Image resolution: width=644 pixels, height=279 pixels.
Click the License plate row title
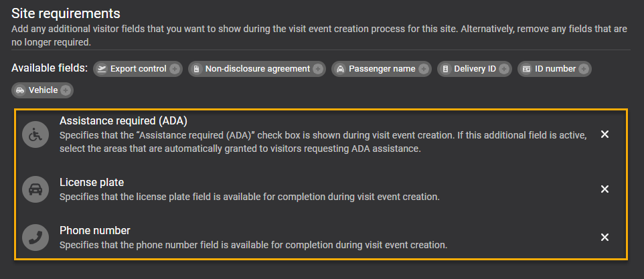coord(92,183)
